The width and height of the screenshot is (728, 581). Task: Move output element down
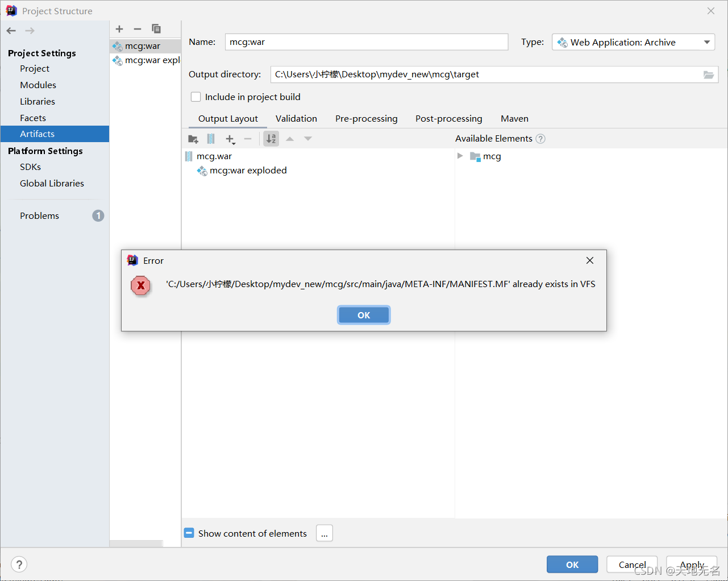[308, 139]
